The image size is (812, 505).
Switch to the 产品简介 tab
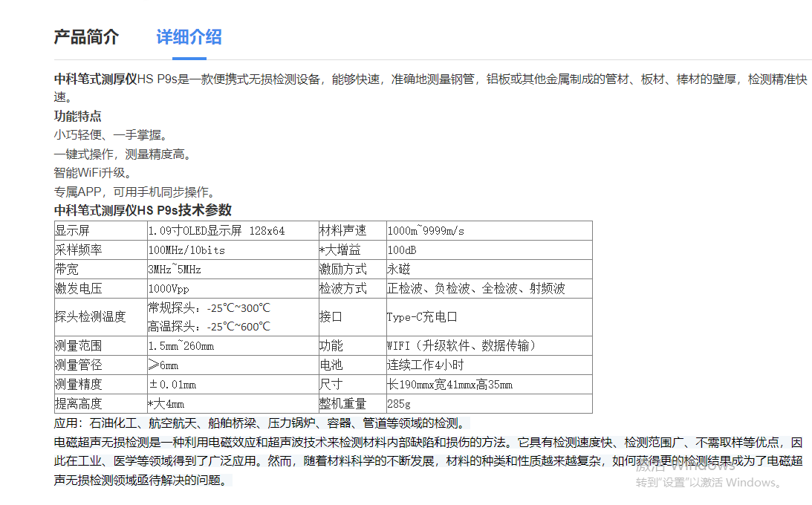click(86, 37)
